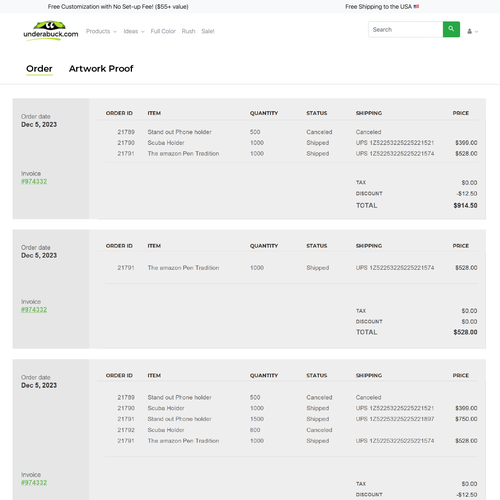Image resolution: width=500 pixels, height=500 pixels.
Task: Click tracking UPS 1Z52253225225221574 in second order
Action: click(x=395, y=268)
